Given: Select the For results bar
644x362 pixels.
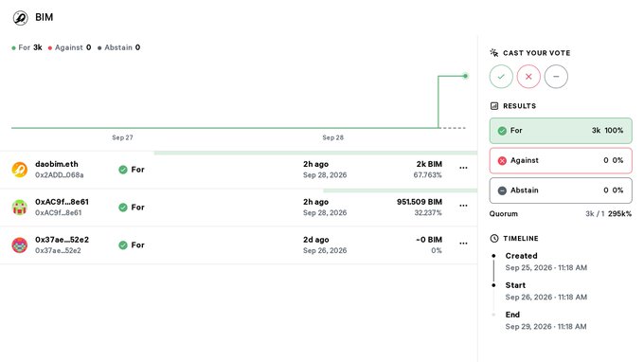Looking at the screenshot, I should [x=561, y=131].
